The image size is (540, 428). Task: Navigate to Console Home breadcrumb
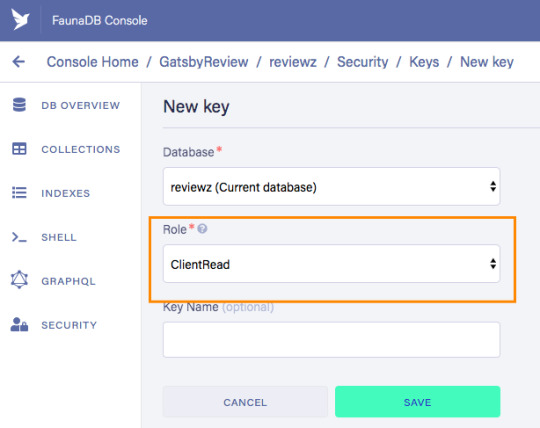93,62
